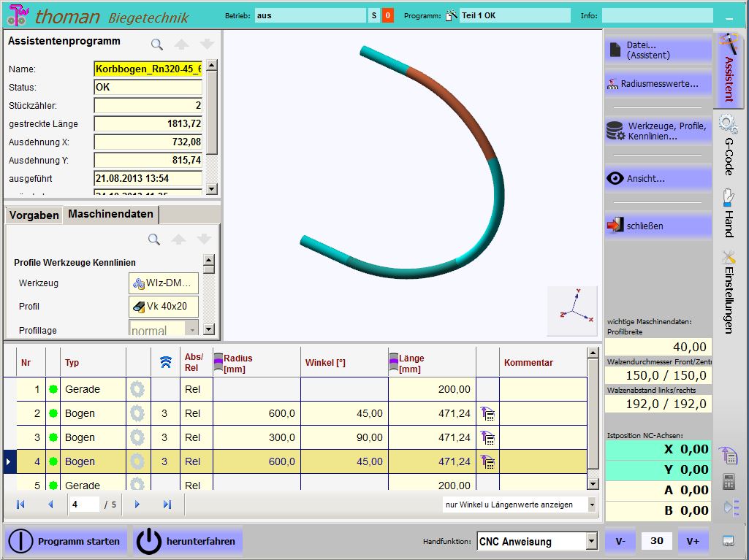The image size is (749, 560).
Task: Open the G-Code side tab
Action: coord(729,146)
